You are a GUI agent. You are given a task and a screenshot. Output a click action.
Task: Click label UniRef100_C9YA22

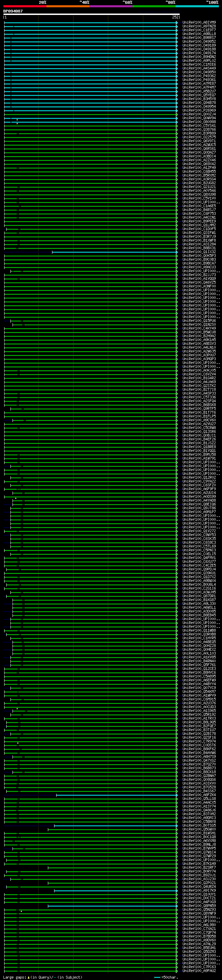tap(199, 481)
